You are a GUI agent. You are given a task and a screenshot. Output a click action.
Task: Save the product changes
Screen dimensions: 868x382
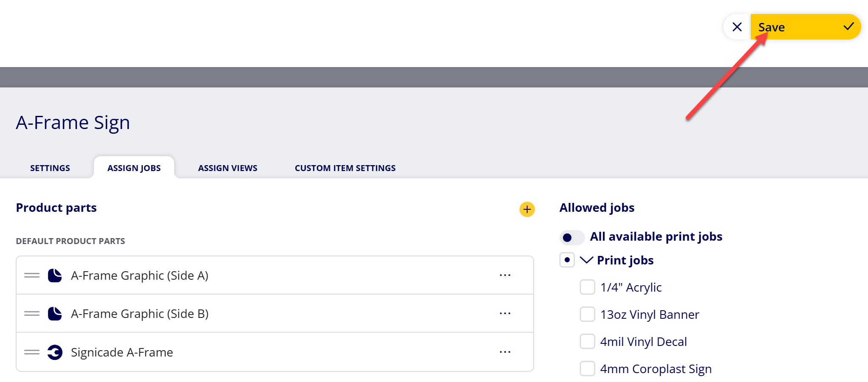click(806, 27)
